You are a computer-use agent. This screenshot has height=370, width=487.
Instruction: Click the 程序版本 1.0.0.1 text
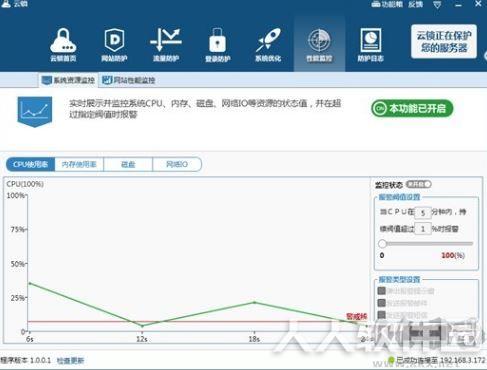pyautogui.click(x=26, y=360)
